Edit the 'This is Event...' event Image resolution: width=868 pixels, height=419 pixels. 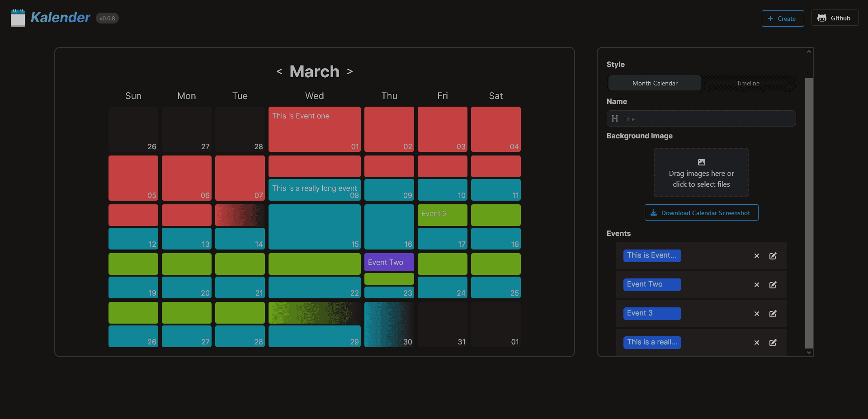[773, 256]
